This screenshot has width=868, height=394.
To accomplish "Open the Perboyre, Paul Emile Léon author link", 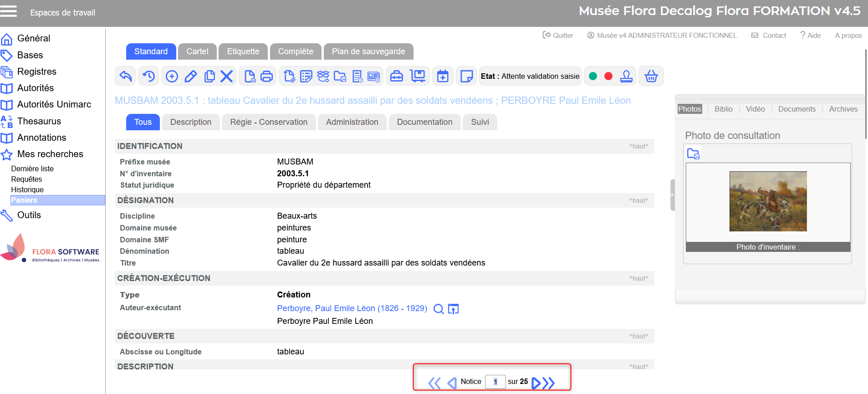I will click(x=352, y=308).
